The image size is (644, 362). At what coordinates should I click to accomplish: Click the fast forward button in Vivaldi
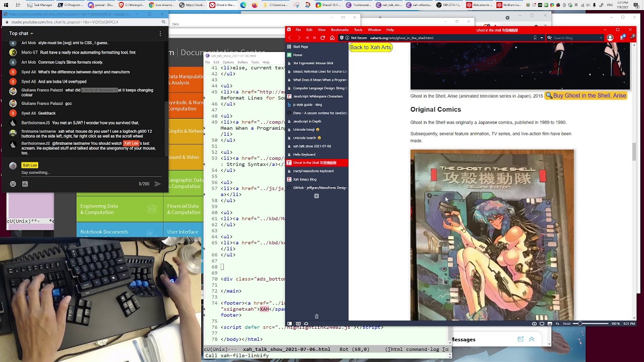click(314, 38)
